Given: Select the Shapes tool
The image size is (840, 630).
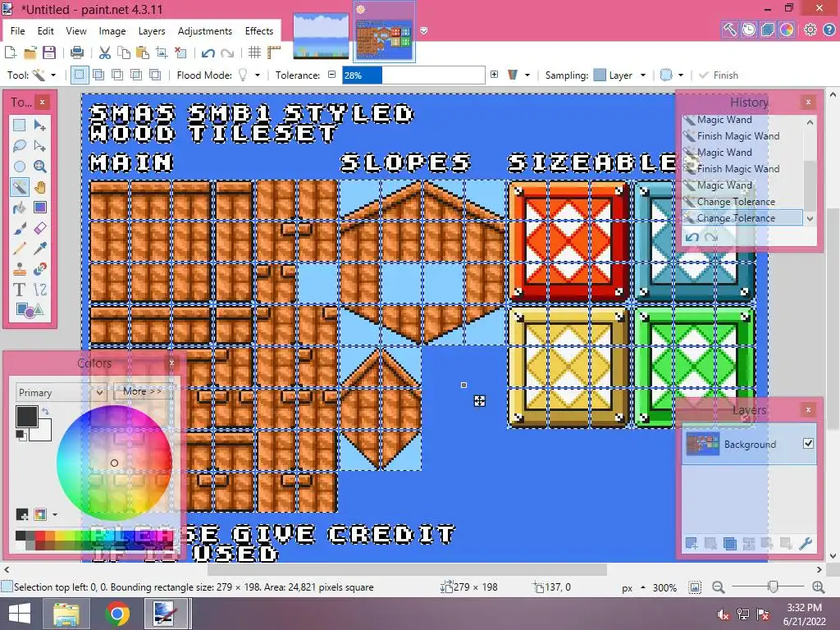Looking at the screenshot, I should [x=30, y=310].
